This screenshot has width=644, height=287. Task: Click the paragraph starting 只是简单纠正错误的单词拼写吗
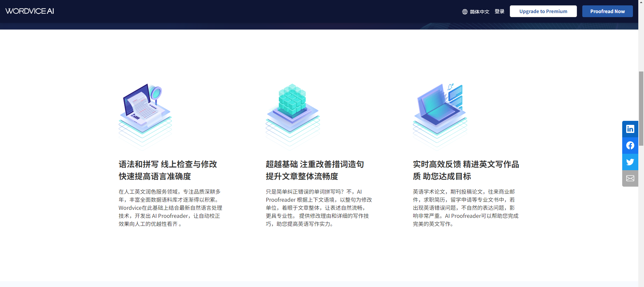pos(319,208)
